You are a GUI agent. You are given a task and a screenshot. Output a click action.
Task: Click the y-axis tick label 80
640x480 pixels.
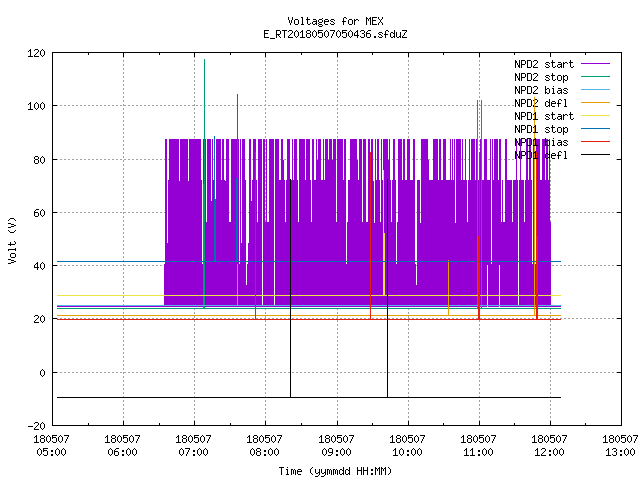pos(39,160)
